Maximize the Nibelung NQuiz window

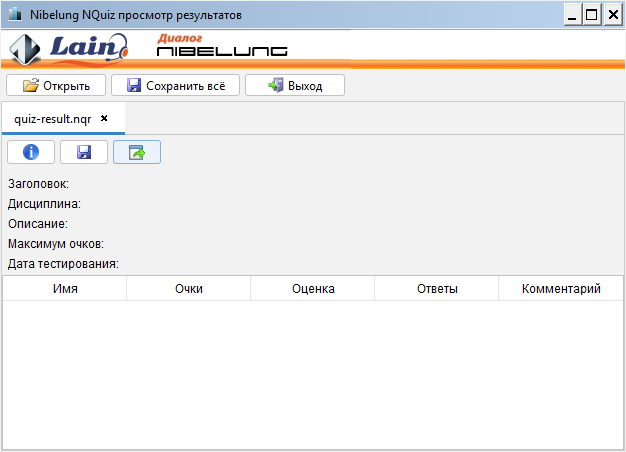[592, 15]
